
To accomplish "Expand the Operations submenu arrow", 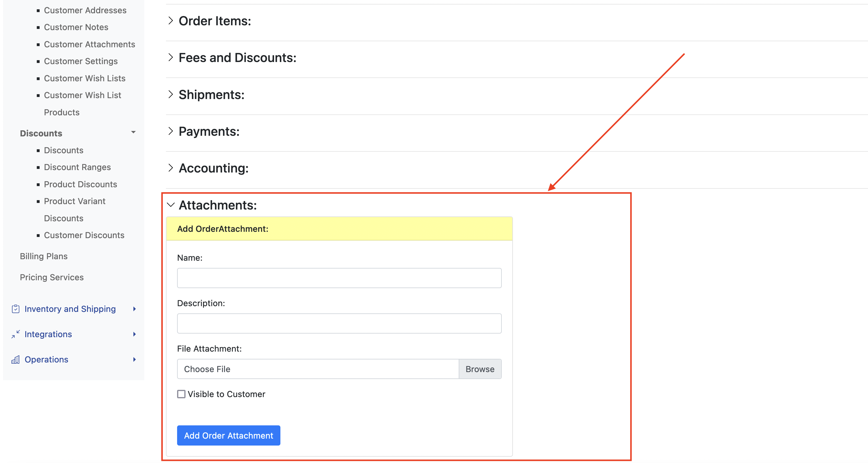I will point(134,359).
